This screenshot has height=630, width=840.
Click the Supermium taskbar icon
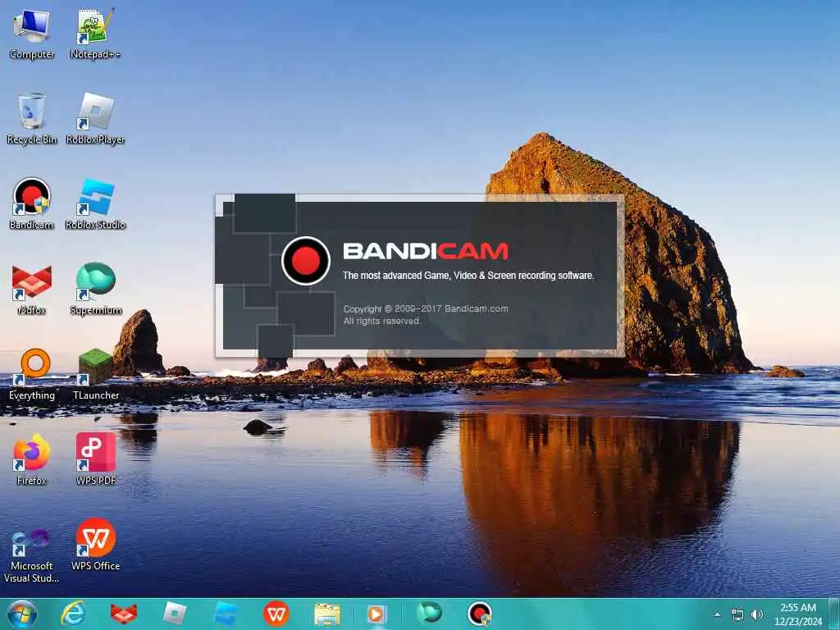click(430, 614)
